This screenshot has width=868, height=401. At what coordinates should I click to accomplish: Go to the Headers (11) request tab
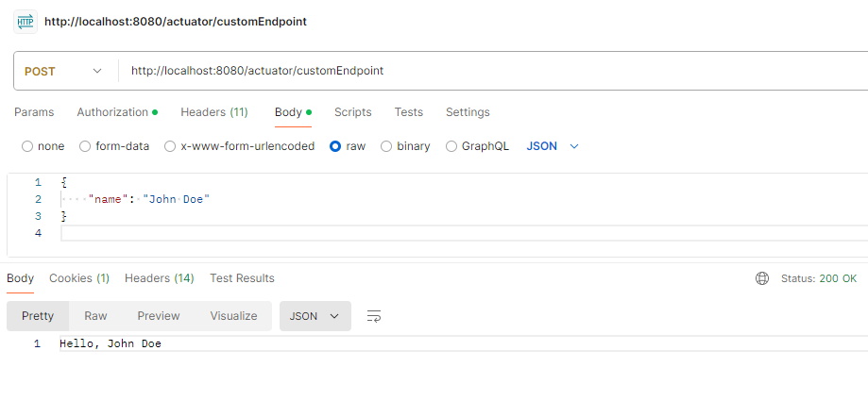tap(214, 112)
